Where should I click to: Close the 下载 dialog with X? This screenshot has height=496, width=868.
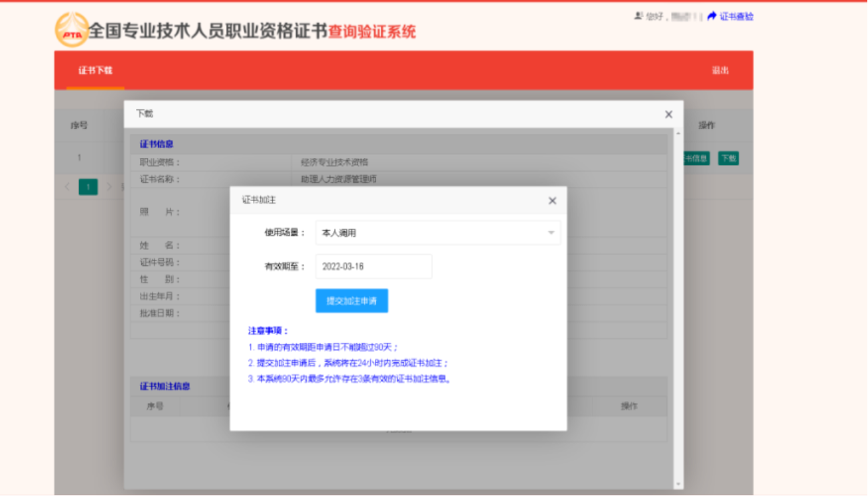coord(668,115)
